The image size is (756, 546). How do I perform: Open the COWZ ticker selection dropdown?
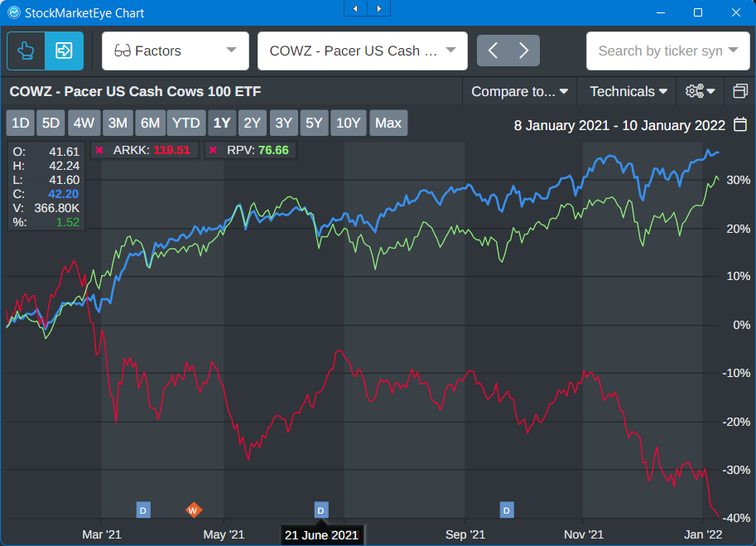(x=362, y=51)
